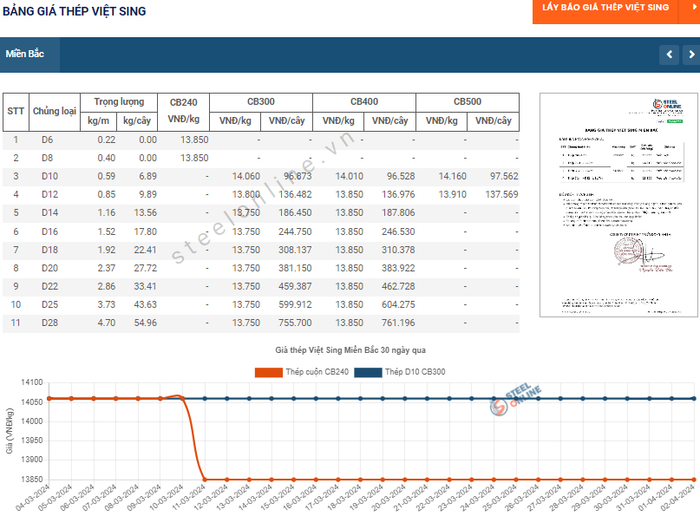Select the Miền Bắc tab

click(x=30, y=55)
